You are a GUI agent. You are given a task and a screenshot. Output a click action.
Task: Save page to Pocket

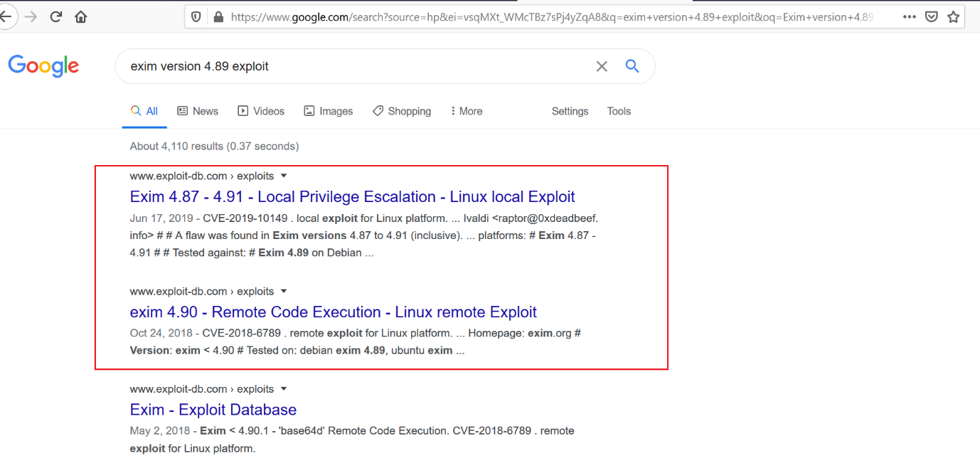(931, 17)
